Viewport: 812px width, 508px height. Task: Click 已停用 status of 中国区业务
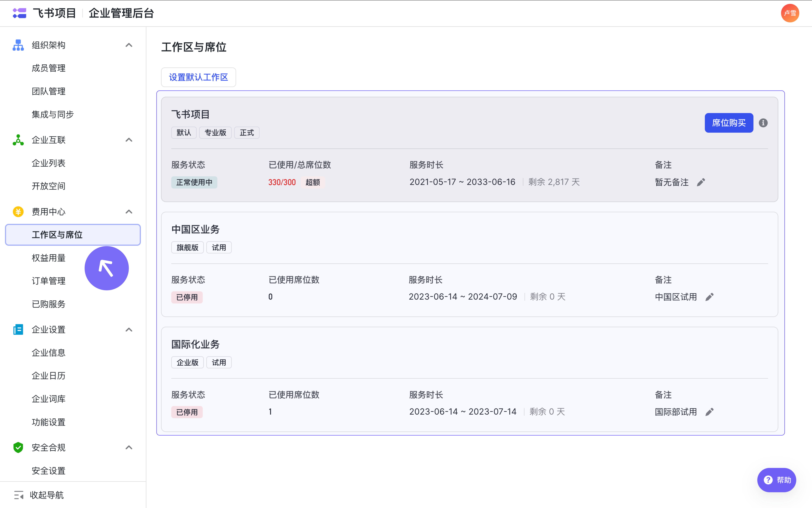tap(187, 297)
